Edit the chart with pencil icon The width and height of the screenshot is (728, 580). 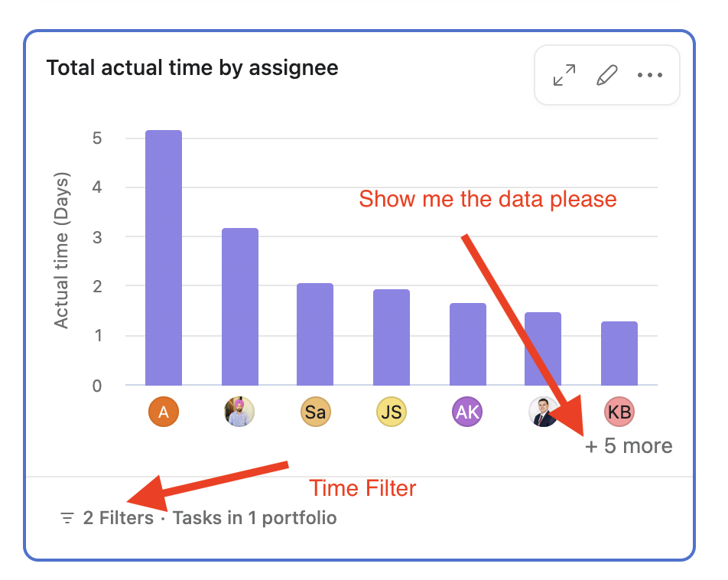pyautogui.click(x=607, y=75)
